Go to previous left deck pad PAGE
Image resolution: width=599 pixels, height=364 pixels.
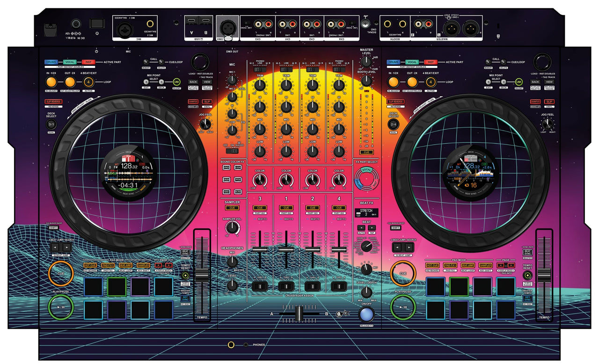[x=158, y=265]
